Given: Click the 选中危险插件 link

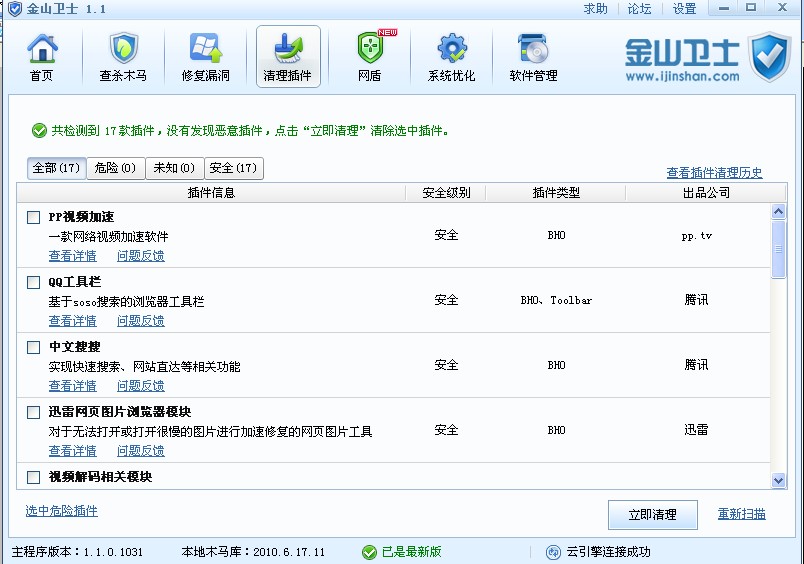Looking at the screenshot, I should click(62, 511).
